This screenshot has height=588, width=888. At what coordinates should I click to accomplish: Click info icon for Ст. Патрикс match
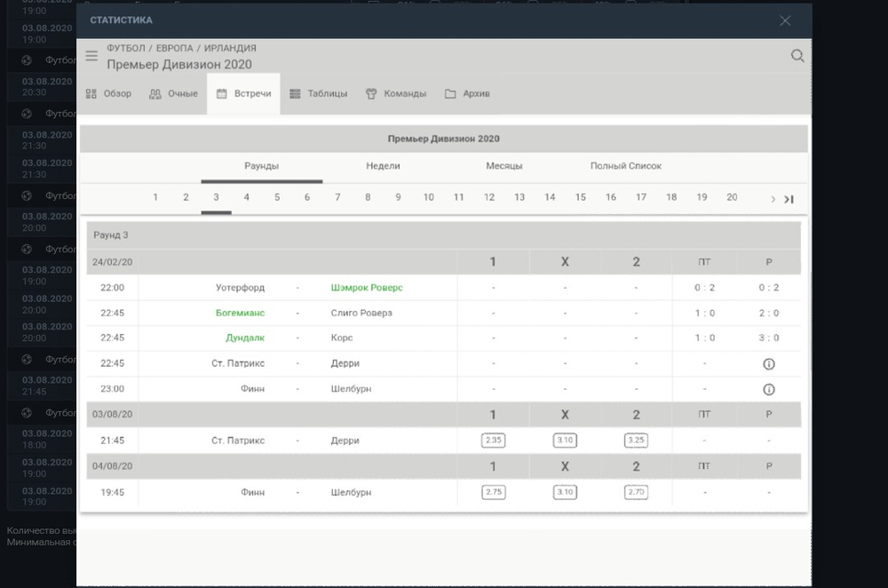coord(769,364)
